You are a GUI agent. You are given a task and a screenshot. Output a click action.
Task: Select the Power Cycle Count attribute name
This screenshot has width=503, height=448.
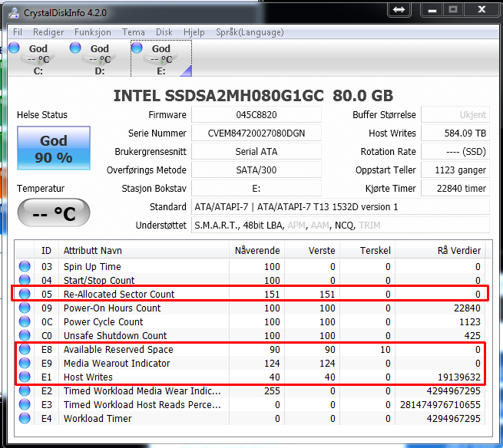pos(104,321)
